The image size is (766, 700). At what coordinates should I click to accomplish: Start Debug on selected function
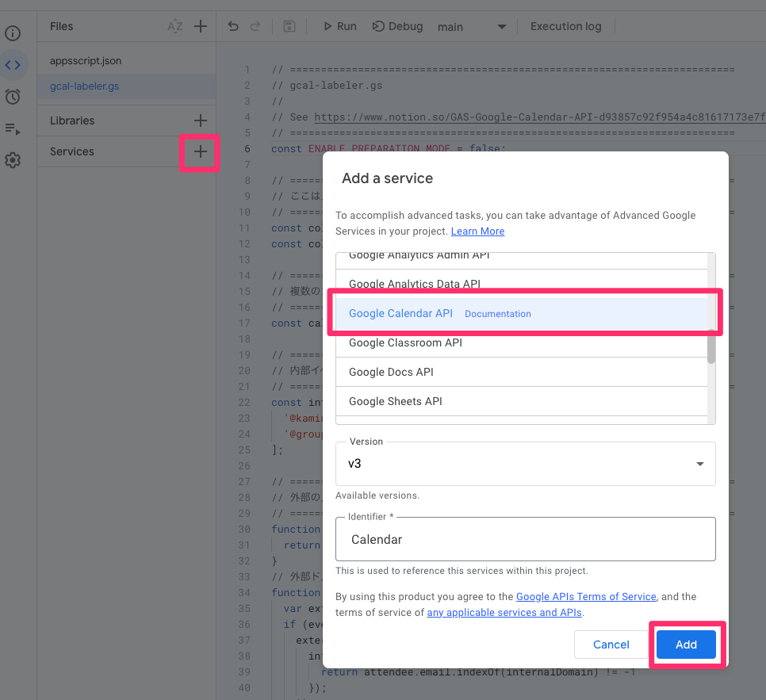click(397, 26)
